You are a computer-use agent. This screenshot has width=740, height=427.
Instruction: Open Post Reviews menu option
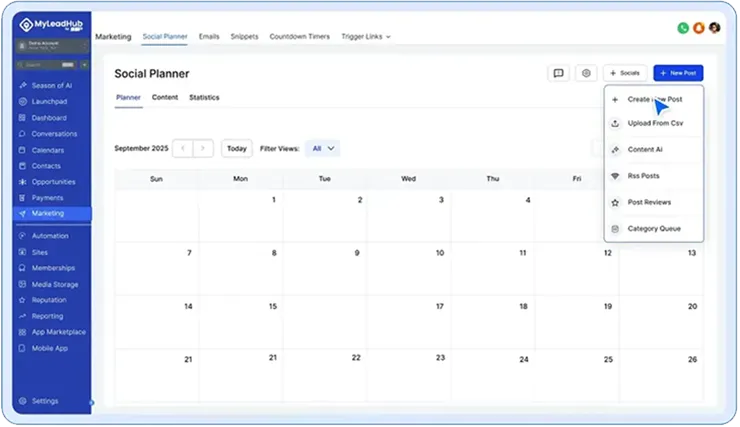tap(654, 202)
